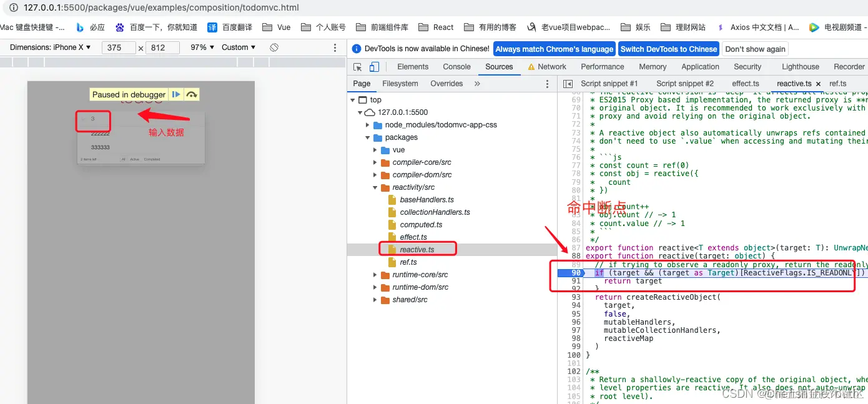Switch to the Security panel
Screen dimensions: 868x404
[x=747, y=67]
